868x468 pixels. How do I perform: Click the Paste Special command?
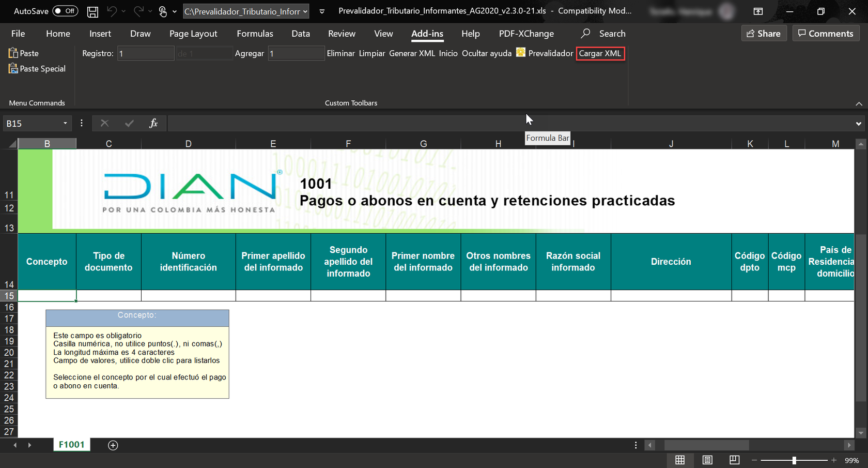point(37,69)
